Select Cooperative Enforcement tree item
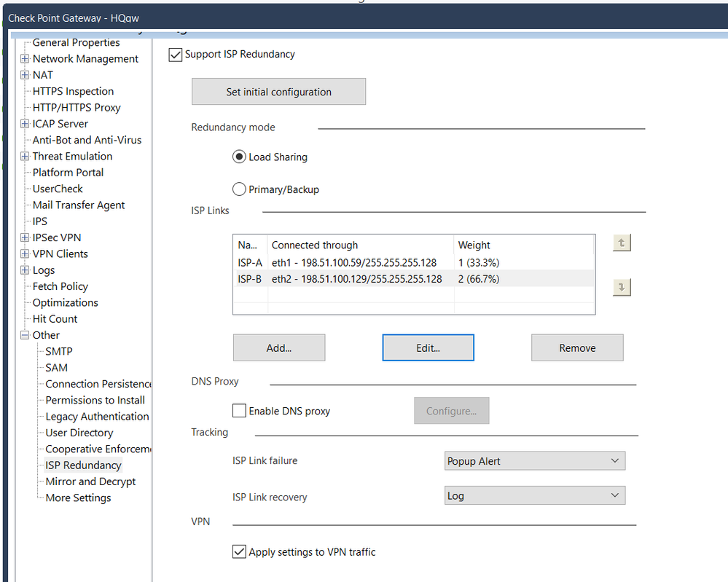 click(x=98, y=449)
